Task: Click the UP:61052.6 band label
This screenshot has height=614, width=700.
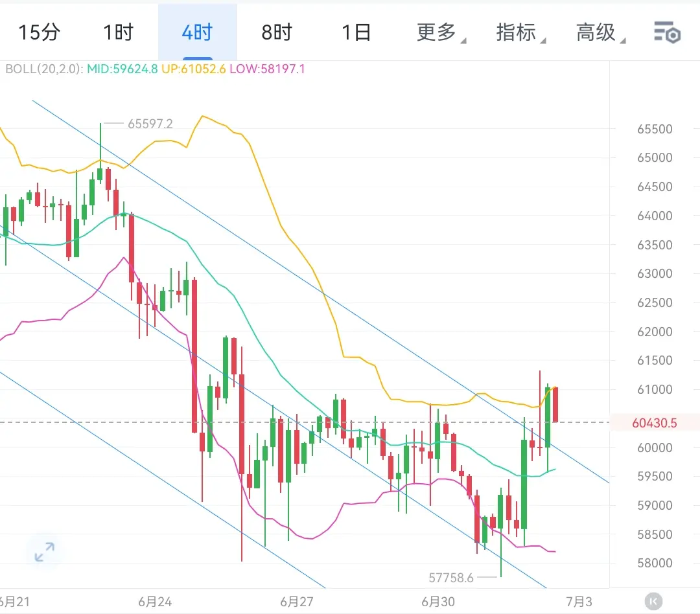Action: 194,69
